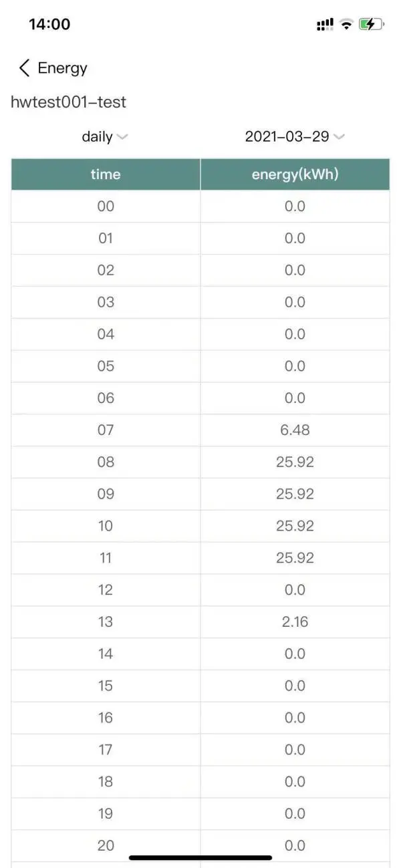Tap the 14:00 status bar clock
Screen dimensions: 401x868
49,25
